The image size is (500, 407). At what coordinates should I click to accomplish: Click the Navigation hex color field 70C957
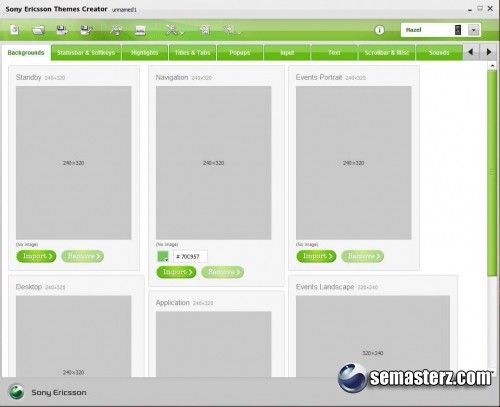pos(190,256)
